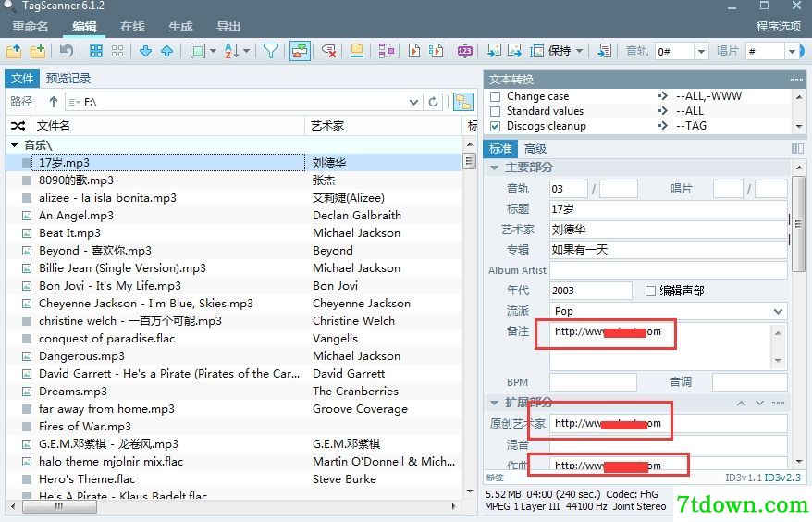Image resolution: width=812 pixels, height=522 pixels.
Task: Click the 标题 field containing 17岁
Action: 668,209
